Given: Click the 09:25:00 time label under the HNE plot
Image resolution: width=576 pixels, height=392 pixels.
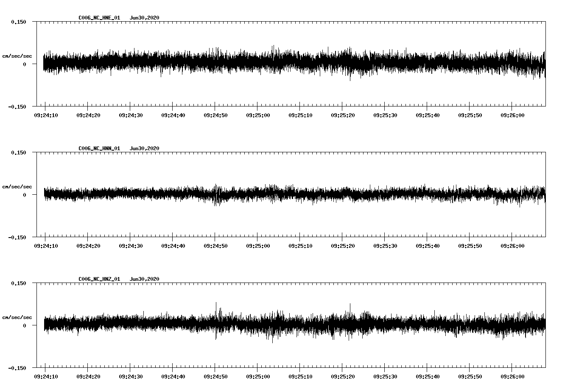Looking at the screenshot, I should point(258,115).
